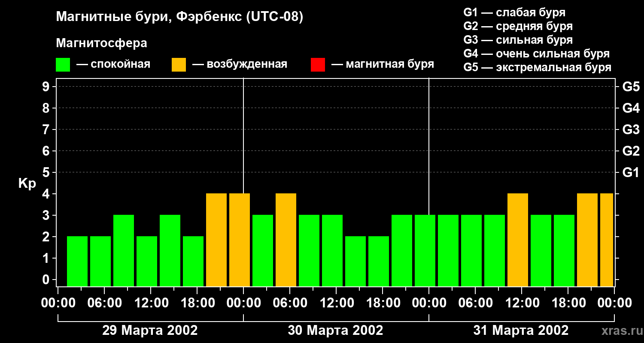Select the orange bar above 12:00 on 31 Марта
The image size is (644, 343).
518,240
